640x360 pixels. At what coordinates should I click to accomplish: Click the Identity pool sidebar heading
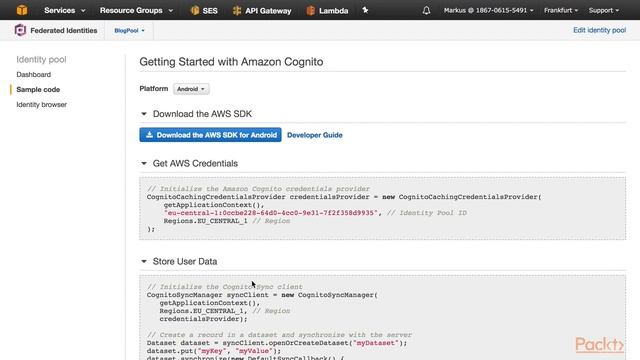pyautogui.click(x=41, y=60)
